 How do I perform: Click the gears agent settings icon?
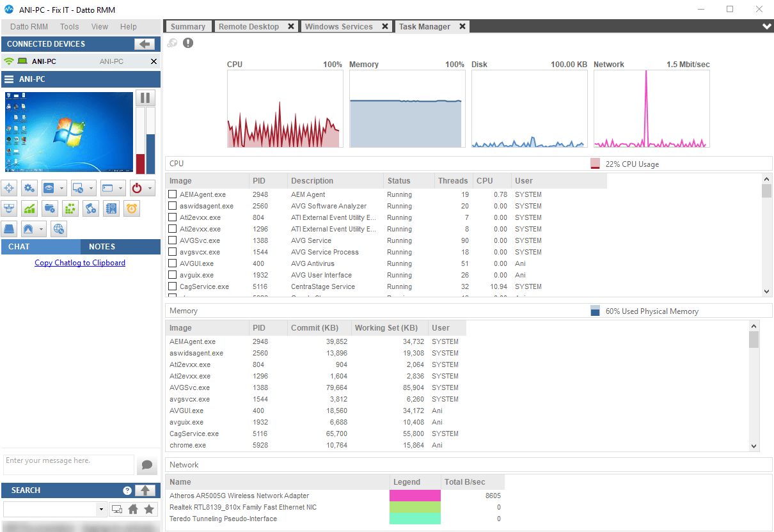(x=28, y=187)
